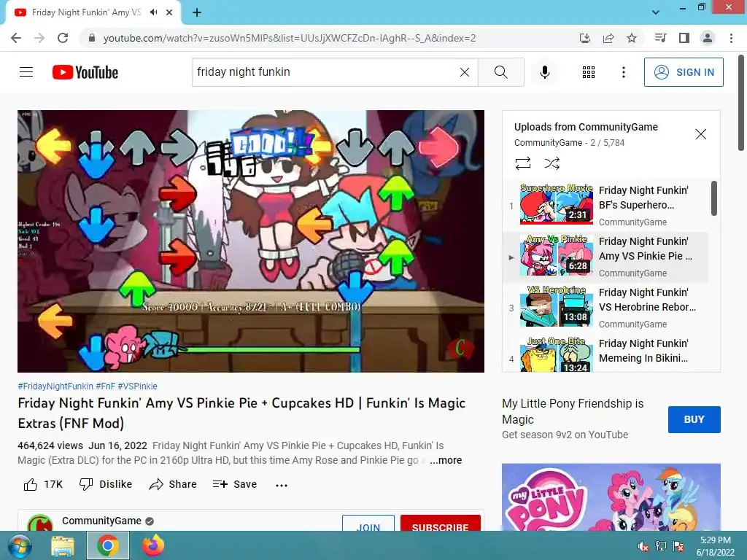This screenshot has width=747, height=560.
Task: Click the share page icon in address bar
Action: tap(608, 38)
